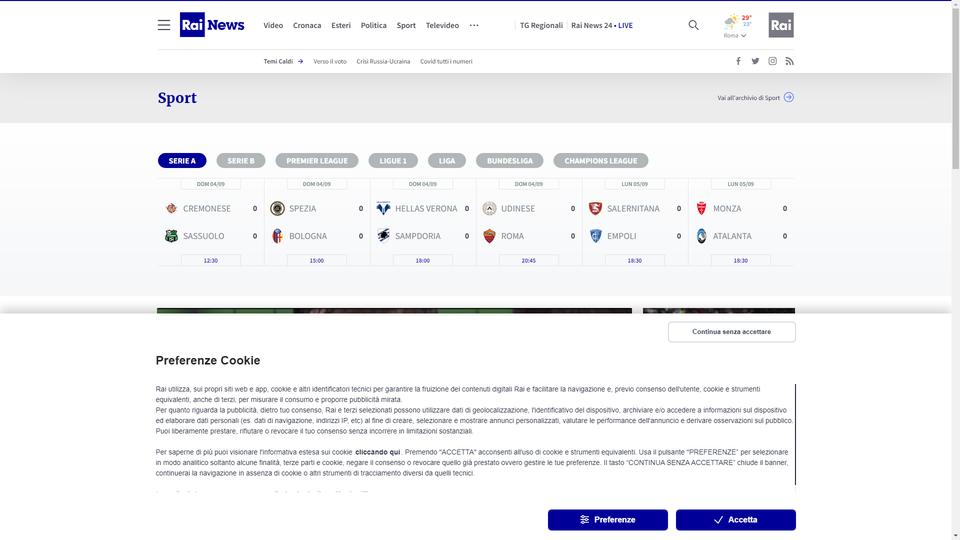Click the Salernitana team crest
The height and width of the screenshot is (540, 960).
click(x=595, y=208)
